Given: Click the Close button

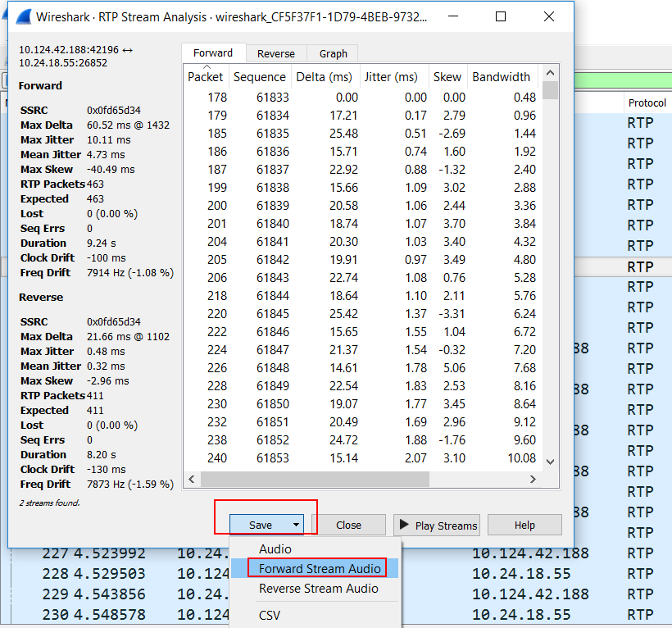Looking at the screenshot, I should [x=348, y=525].
